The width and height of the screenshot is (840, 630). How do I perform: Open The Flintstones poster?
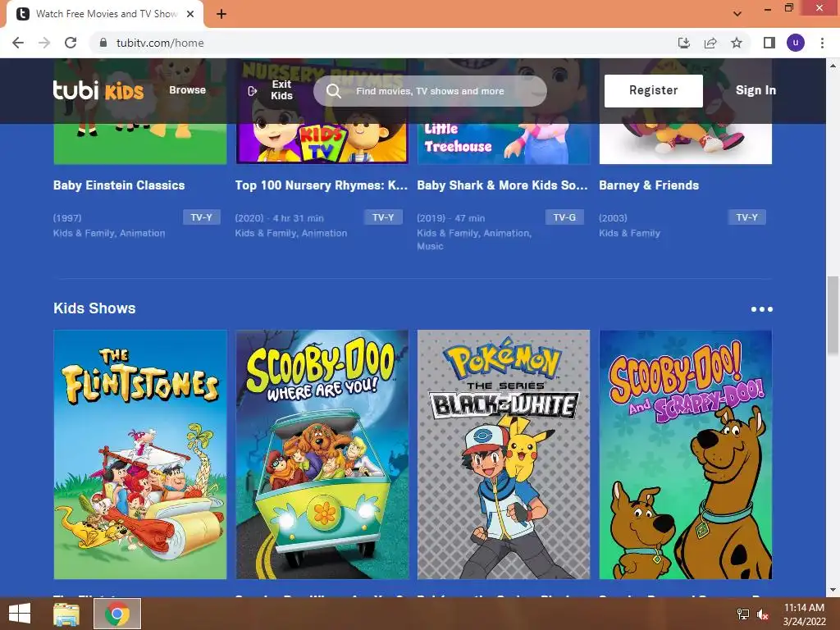[x=140, y=454]
